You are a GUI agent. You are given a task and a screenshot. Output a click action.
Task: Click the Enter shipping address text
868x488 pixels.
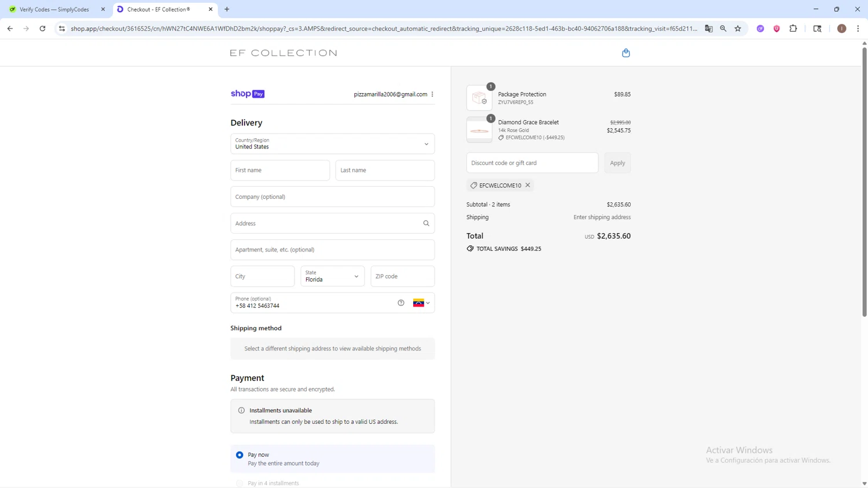tap(602, 217)
